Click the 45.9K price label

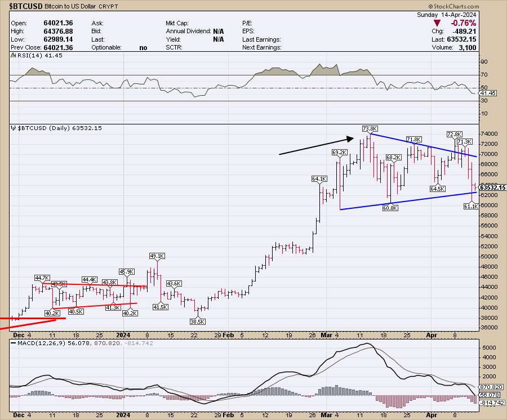tap(126, 272)
